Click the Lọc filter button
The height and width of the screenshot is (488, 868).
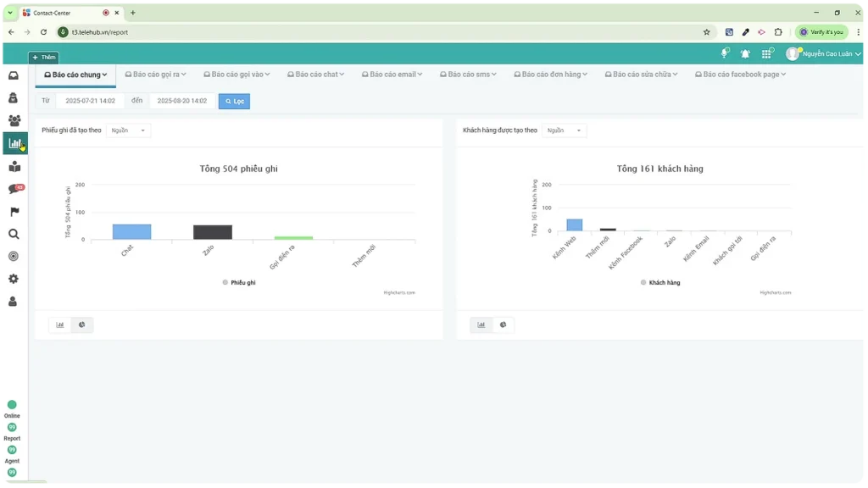[234, 101]
